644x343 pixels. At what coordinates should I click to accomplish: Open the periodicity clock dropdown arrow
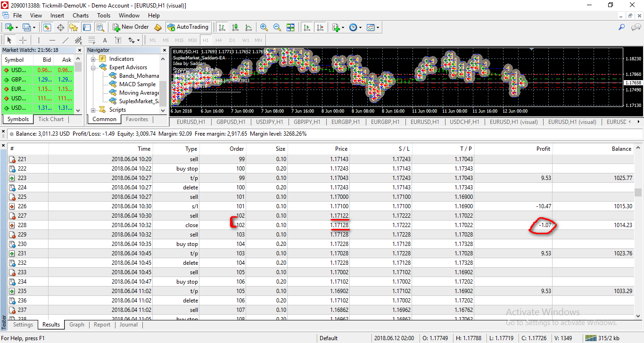tap(360, 27)
